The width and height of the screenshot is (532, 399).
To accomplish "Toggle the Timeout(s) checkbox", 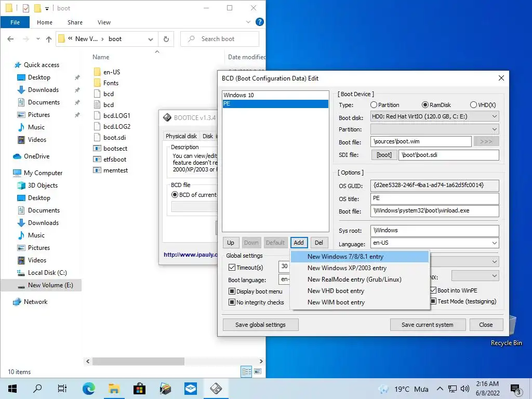I will click(232, 268).
